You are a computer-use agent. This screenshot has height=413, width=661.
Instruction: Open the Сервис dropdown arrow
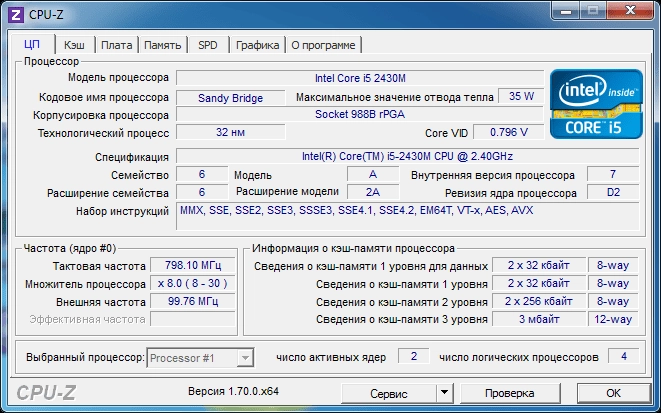(x=444, y=393)
